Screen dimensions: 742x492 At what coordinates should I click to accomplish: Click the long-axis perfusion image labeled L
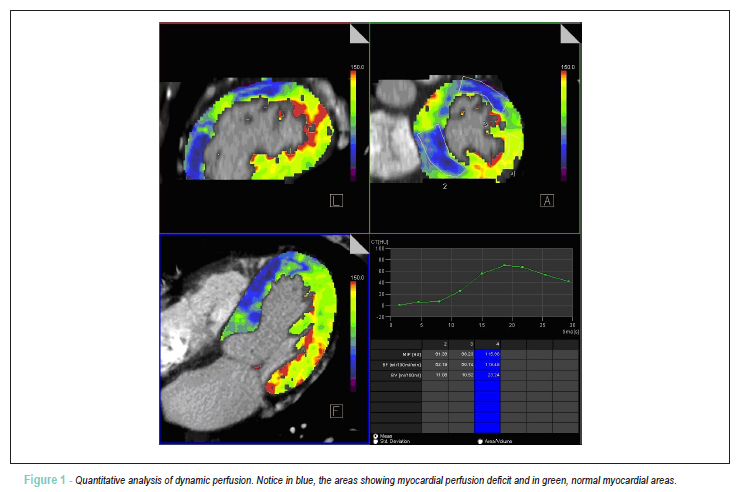258,129
